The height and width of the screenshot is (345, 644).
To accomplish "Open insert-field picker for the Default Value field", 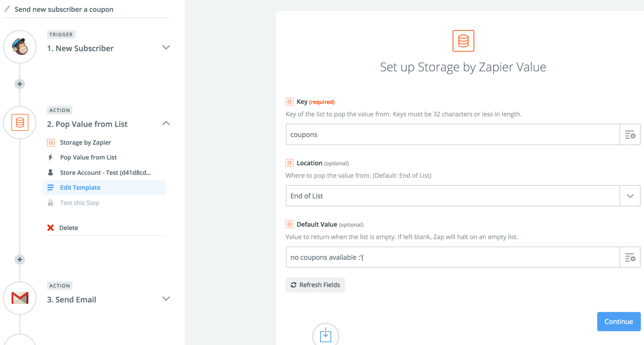I will (x=630, y=257).
